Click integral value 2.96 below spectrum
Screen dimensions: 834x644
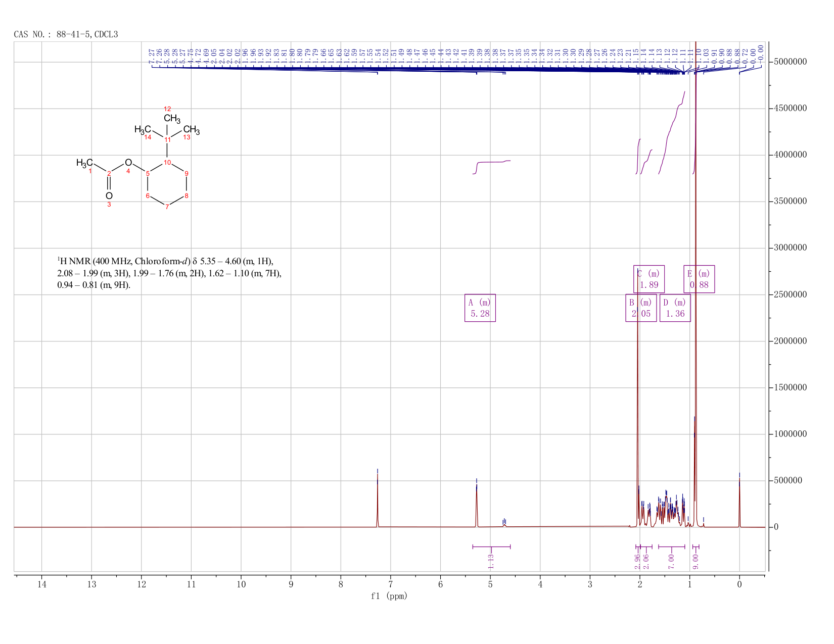pos(637,561)
